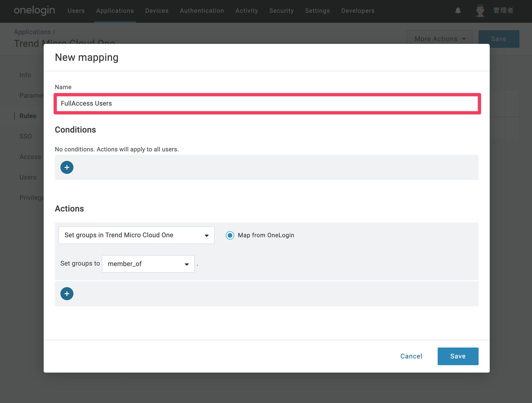
Task: Open the Security menu
Action: pyautogui.click(x=281, y=11)
